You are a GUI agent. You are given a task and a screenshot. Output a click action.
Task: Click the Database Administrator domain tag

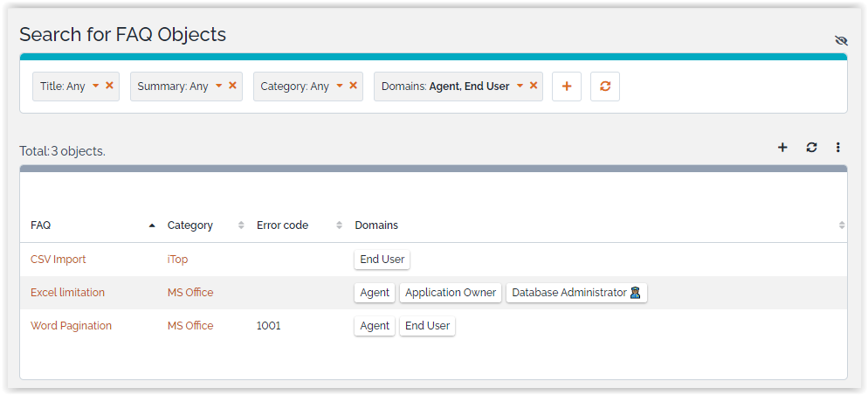tap(575, 293)
